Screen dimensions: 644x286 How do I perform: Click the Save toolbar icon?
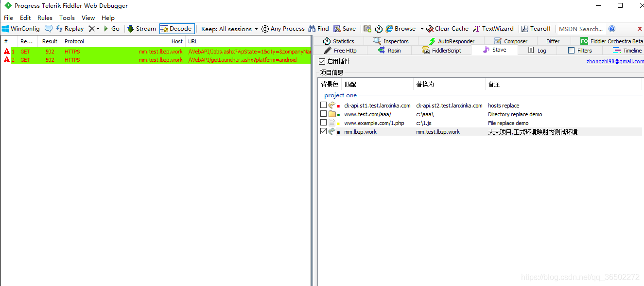pyautogui.click(x=345, y=29)
